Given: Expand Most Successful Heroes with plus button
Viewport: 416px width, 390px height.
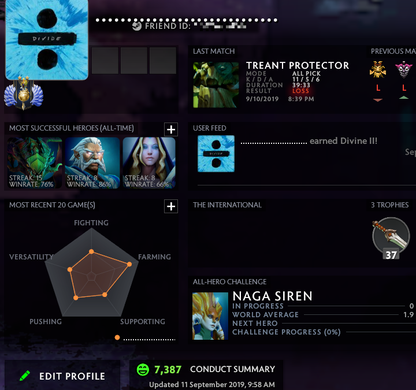Looking at the screenshot, I should (x=171, y=129).
